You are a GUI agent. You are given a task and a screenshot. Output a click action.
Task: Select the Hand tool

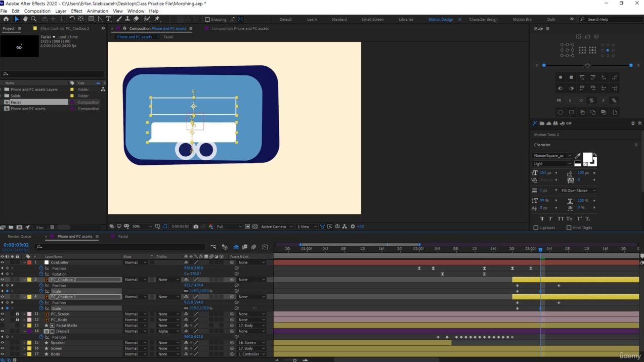pos(25,19)
